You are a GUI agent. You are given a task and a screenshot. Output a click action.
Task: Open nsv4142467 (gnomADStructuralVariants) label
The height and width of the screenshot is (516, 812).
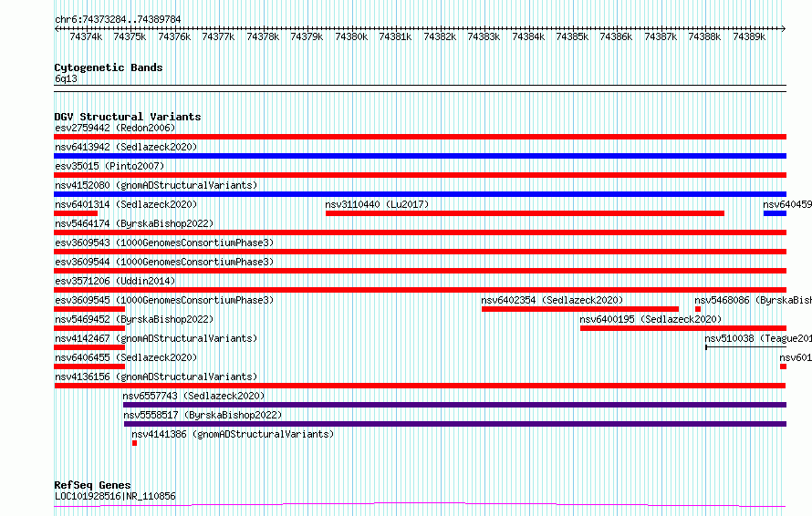[x=156, y=338]
